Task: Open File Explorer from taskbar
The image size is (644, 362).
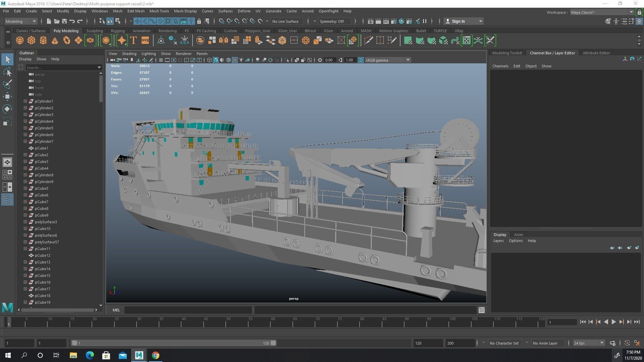Action: pos(73,355)
